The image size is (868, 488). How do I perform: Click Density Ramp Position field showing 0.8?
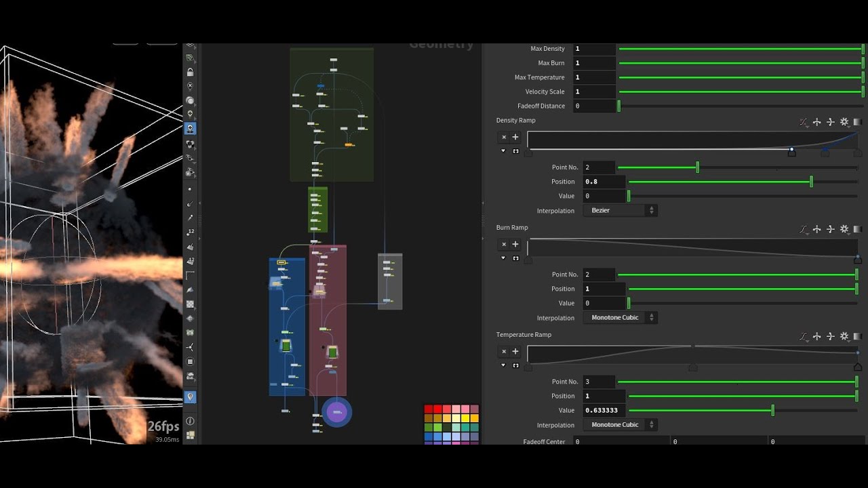(604, 182)
